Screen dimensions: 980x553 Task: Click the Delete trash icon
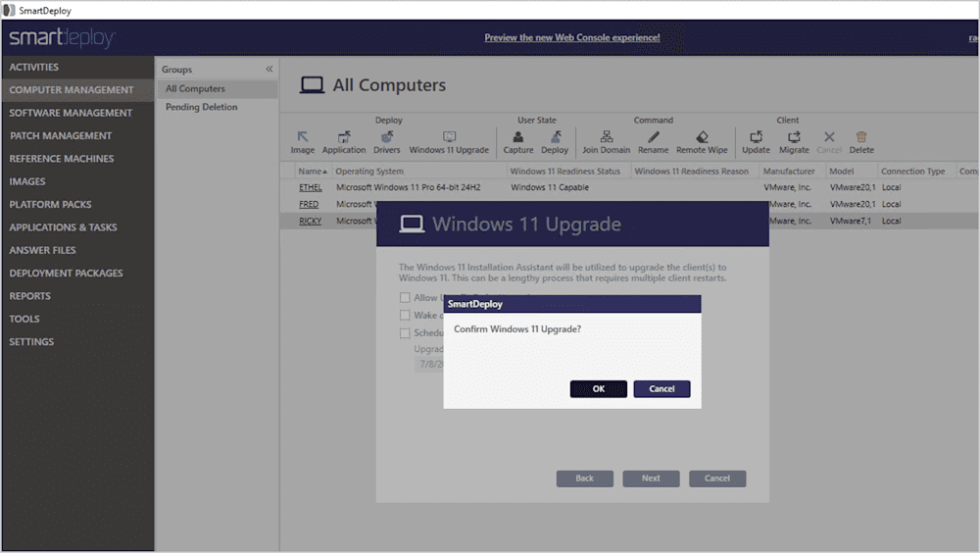[x=861, y=137]
